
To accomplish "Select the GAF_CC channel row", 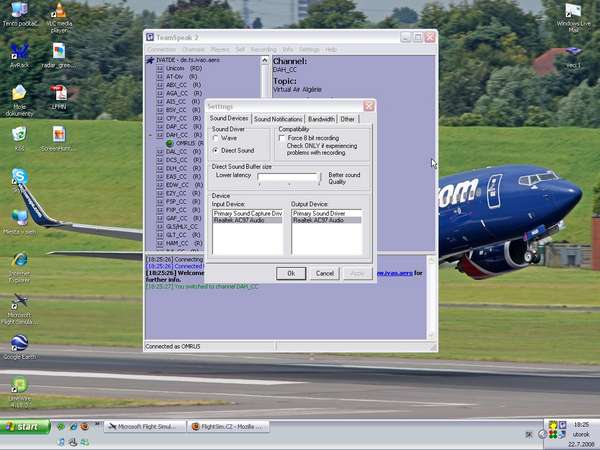I will [x=179, y=218].
